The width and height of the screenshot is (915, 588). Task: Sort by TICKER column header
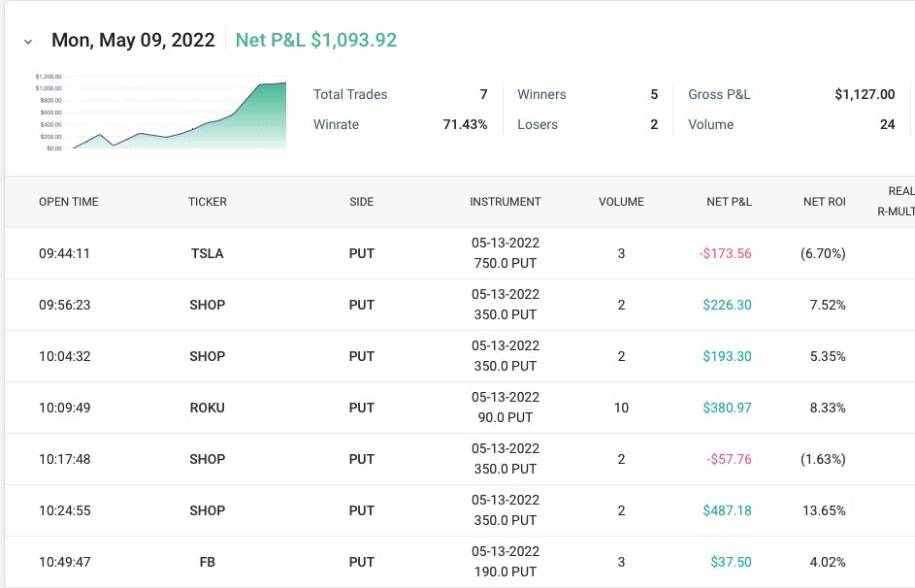click(207, 202)
